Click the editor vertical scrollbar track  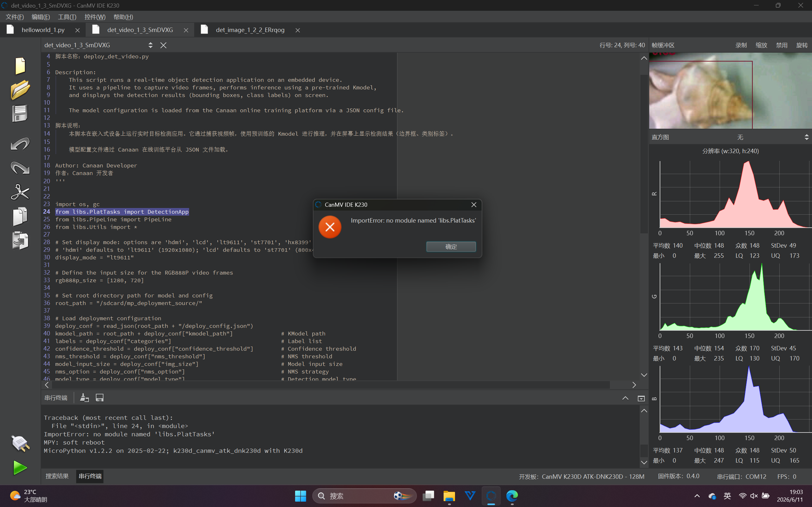[x=644, y=216]
